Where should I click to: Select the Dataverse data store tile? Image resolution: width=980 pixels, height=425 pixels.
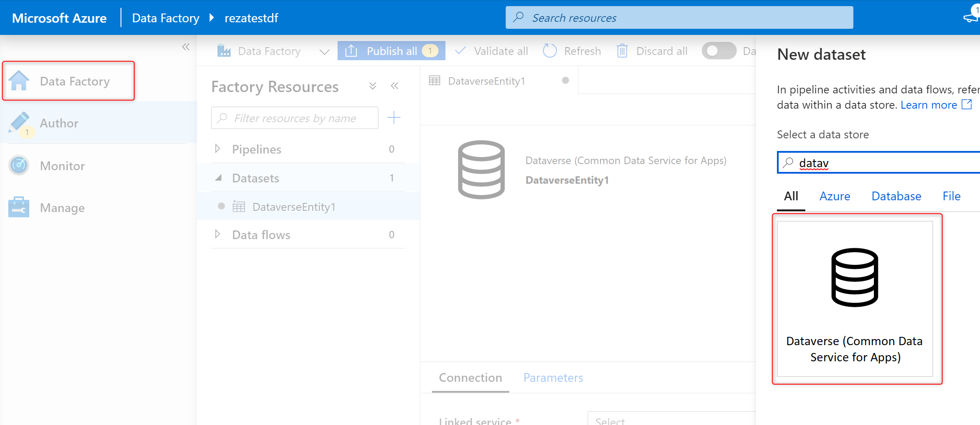tap(855, 299)
